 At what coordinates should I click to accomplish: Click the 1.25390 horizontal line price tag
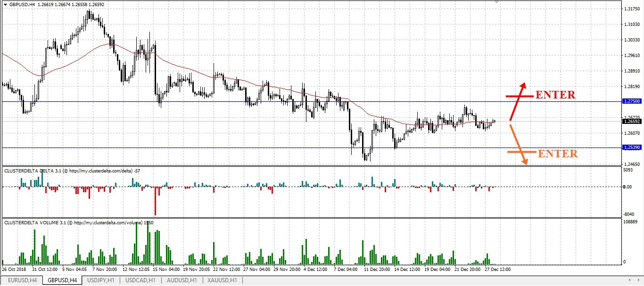point(632,148)
